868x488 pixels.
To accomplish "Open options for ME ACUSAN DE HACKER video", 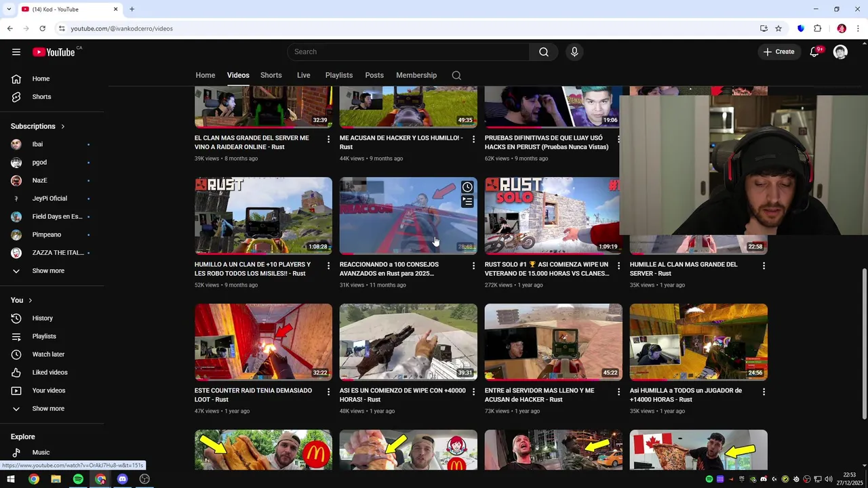I will (x=473, y=139).
